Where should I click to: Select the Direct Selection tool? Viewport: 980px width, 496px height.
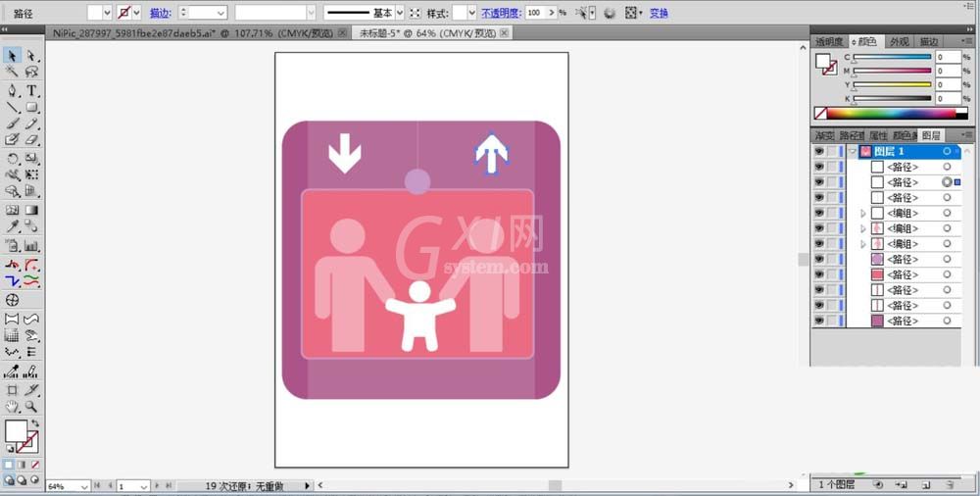pos(31,56)
